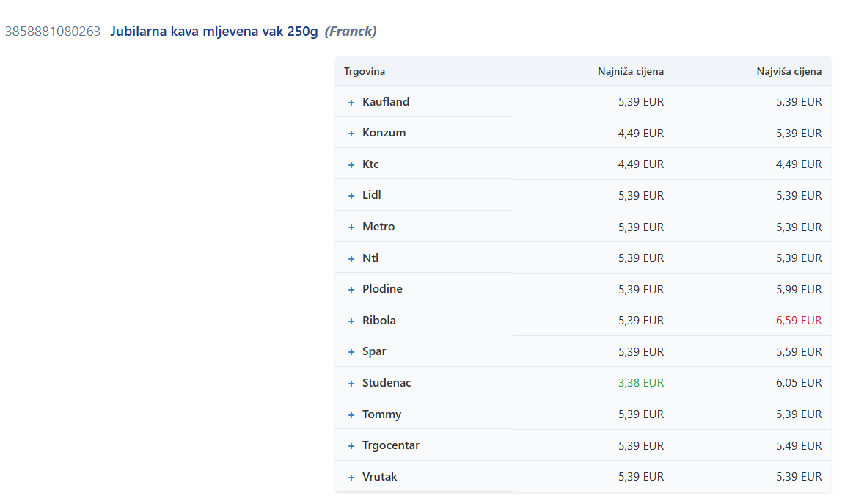Expand the Spar row plus icon
845x504 pixels.
[x=351, y=352]
